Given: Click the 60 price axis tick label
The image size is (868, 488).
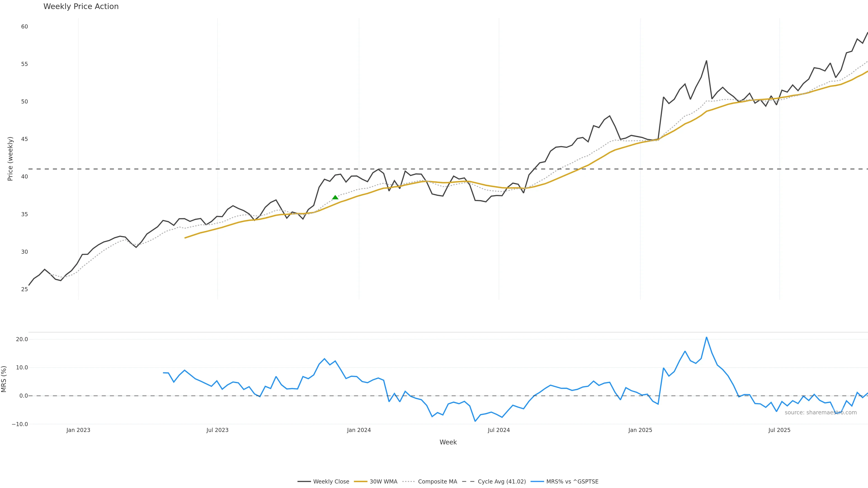Looking at the screenshot, I should 25,27.
